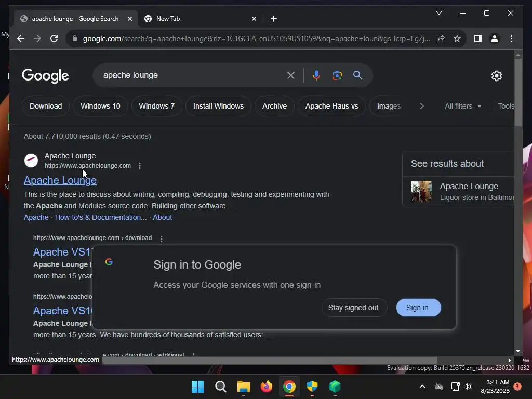Launch Firefox from the taskbar

click(x=267, y=387)
